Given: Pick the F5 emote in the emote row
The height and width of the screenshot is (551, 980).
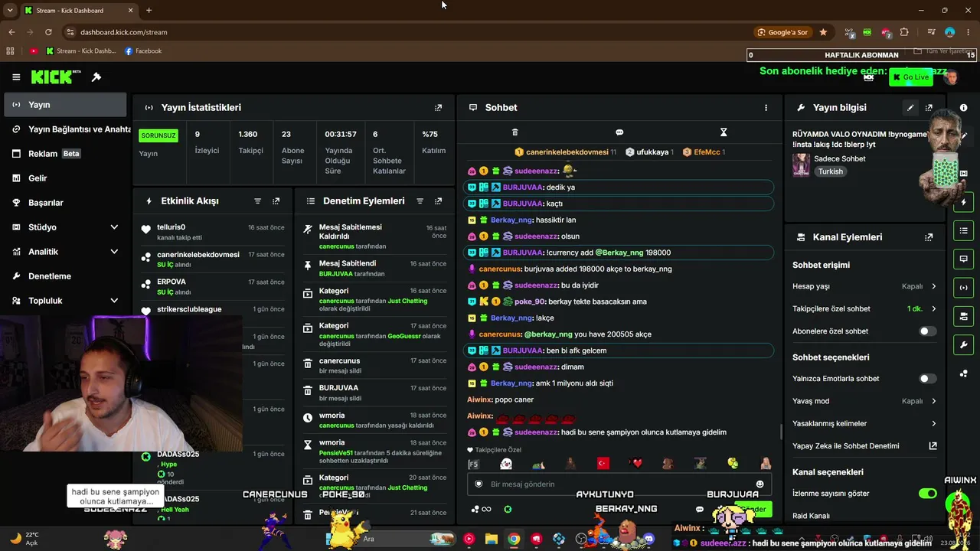Looking at the screenshot, I should click(x=473, y=464).
